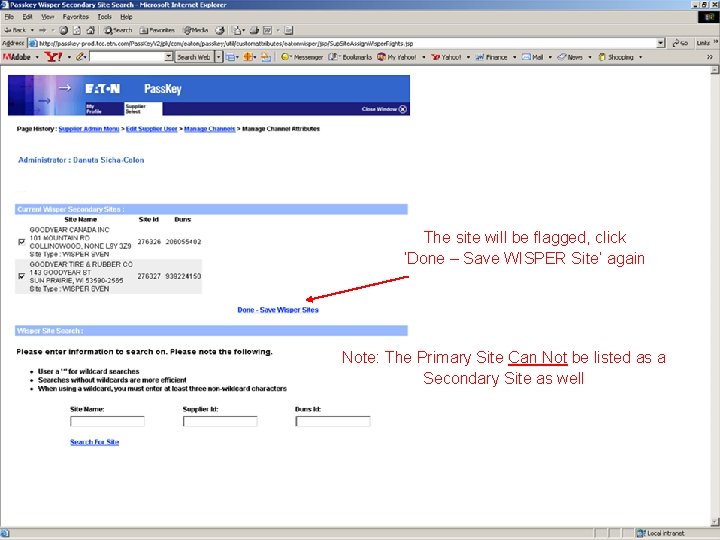Click Done - Save Wisper Sites link
720x540 pixels.
point(278,310)
